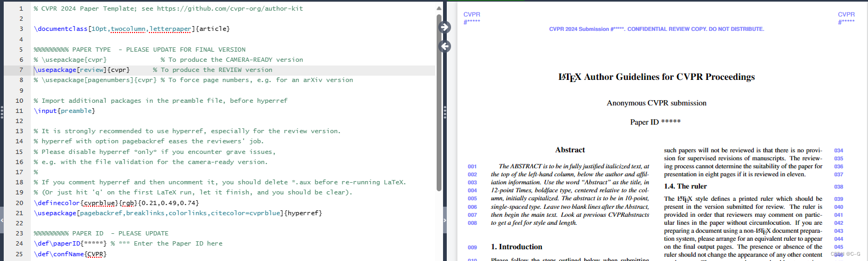The height and width of the screenshot is (261, 868).
Task: Click the '\def\paperID{*****}' line
Action: point(70,243)
